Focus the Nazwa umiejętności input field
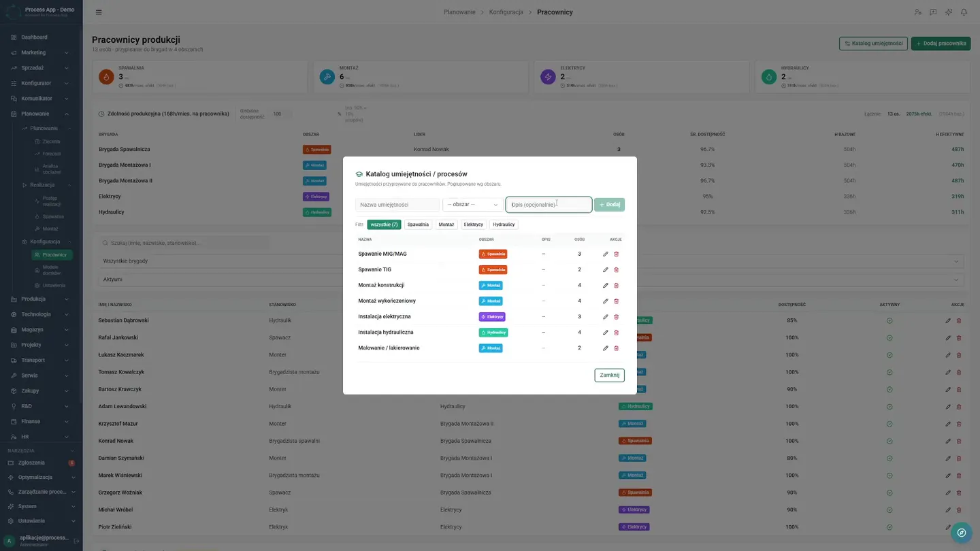Image resolution: width=980 pixels, height=551 pixels. (x=397, y=205)
